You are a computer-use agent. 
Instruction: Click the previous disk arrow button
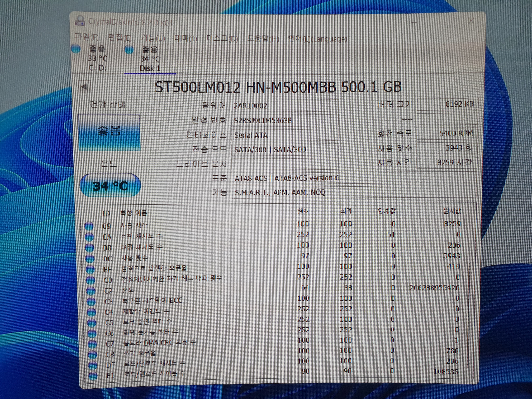coord(84,87)
